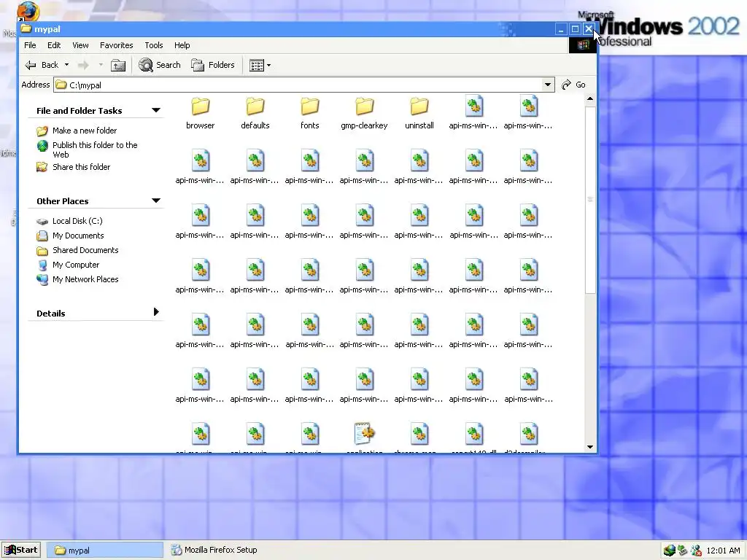Click the Publish to Web globe icon
This screenshot has height=560, width=747.
pyautogui.click(x=42, y=146)
